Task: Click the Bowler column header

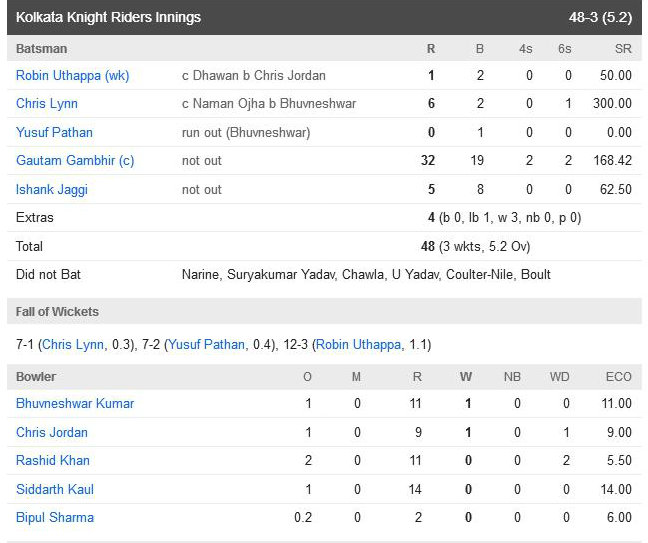Action: [x=36, y=376]
